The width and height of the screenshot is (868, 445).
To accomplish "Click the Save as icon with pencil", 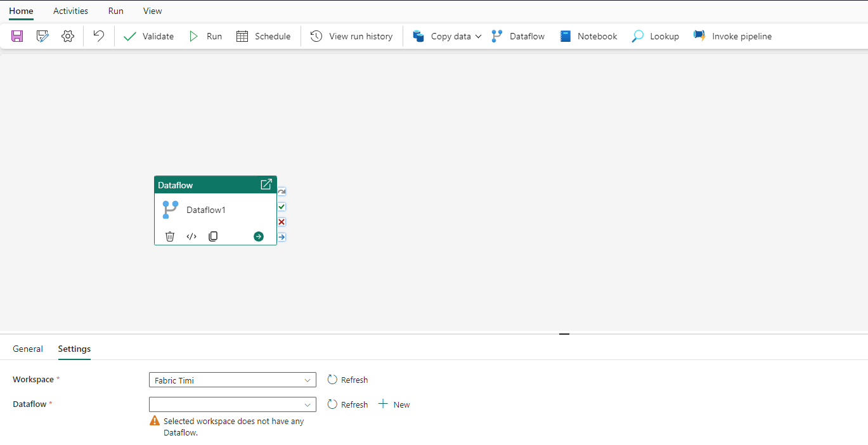I will coord(42,36).
